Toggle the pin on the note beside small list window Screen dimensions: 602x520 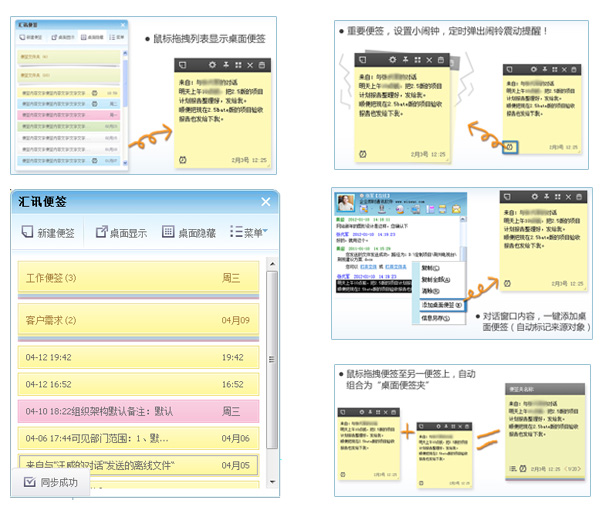click(226, 65)
